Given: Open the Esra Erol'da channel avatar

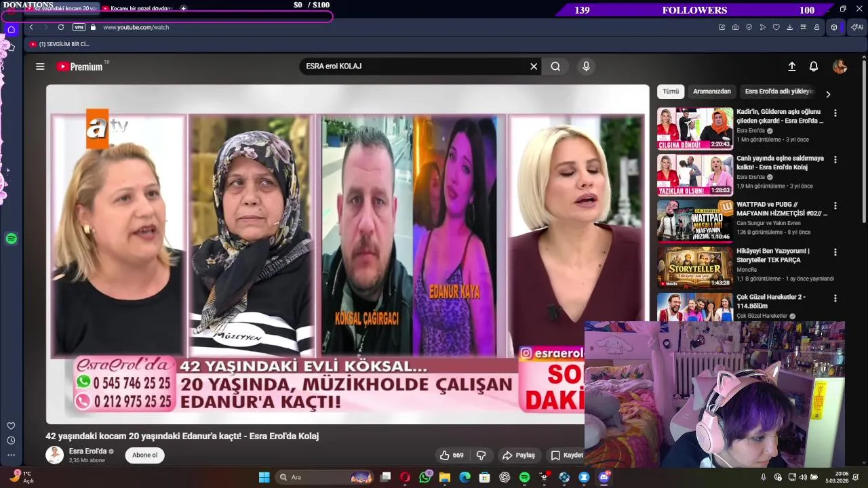Looking at the screenshot, I should (x=54, y=455).
